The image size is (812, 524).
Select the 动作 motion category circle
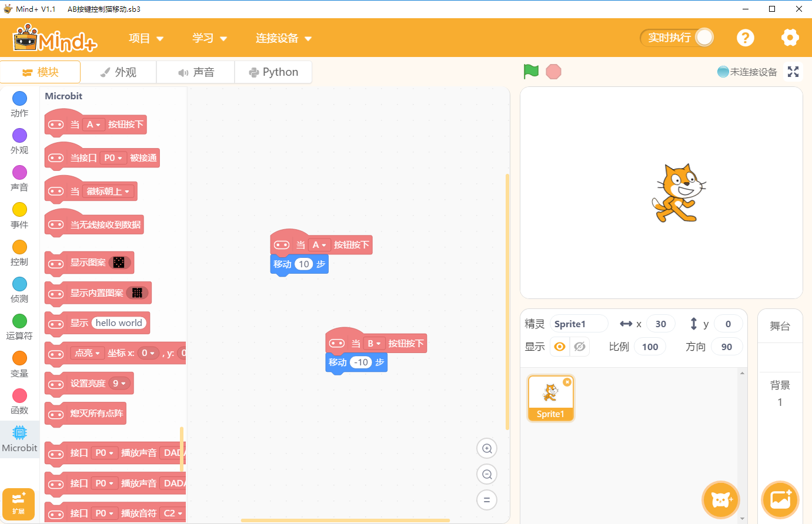[x=19, y=98]
